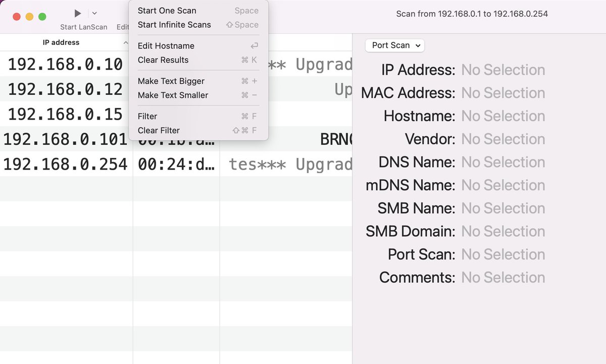Open the Port Scan dropdown
This screenshot has width=606, height=364.
tap(395, 45)
